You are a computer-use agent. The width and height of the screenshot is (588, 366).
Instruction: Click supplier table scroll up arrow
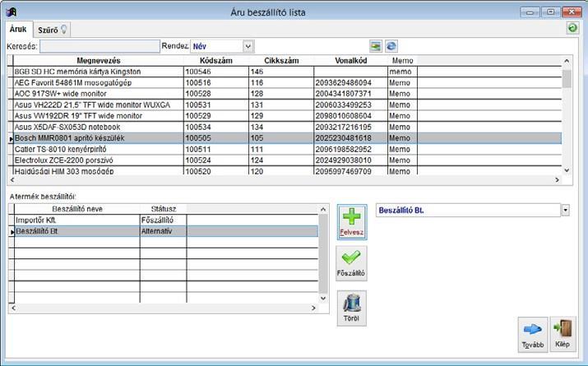click(x=323, y=209)
